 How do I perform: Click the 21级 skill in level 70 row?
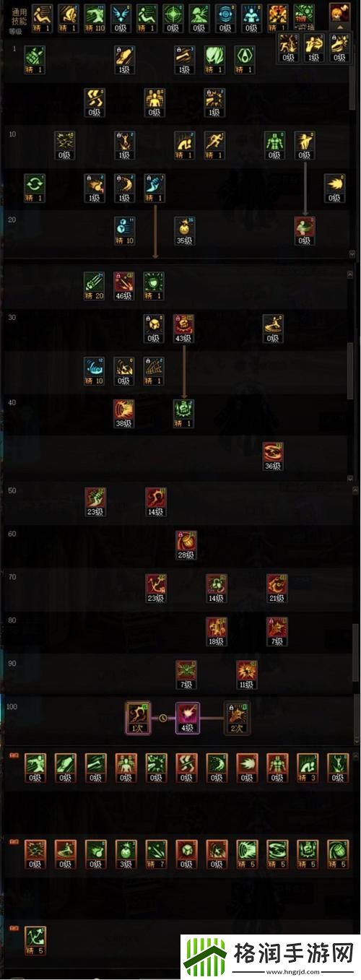pyautogui.click(x=277, y=588)
